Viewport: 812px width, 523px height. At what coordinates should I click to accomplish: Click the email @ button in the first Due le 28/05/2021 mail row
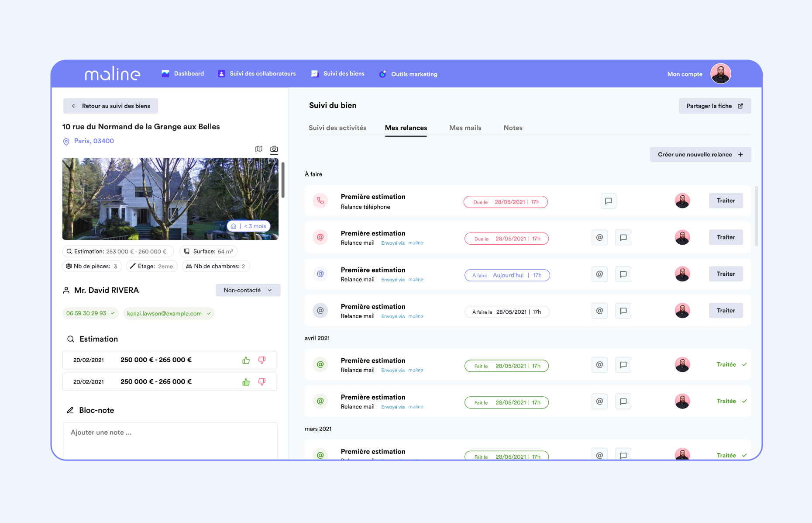pos(600,238)
